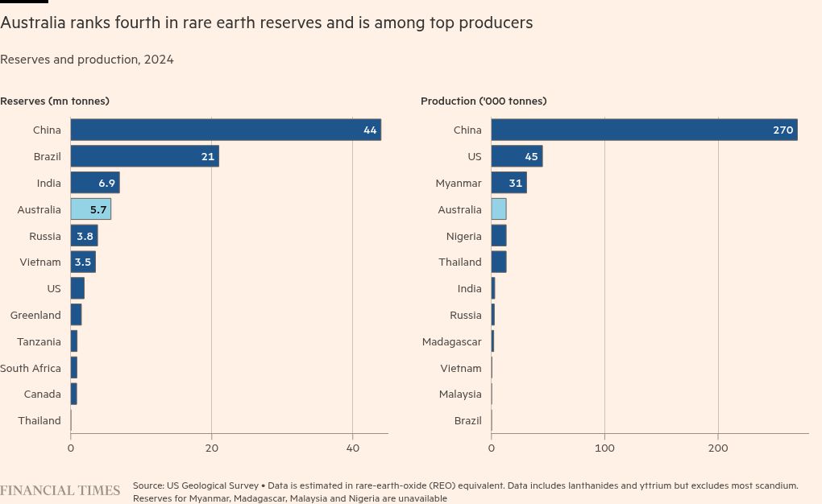Select Brazil's reserves bar labeled 21
Image resolution: width=822 pixels, height=504 pixels.
pyautogui.click(x=144, y=156)
